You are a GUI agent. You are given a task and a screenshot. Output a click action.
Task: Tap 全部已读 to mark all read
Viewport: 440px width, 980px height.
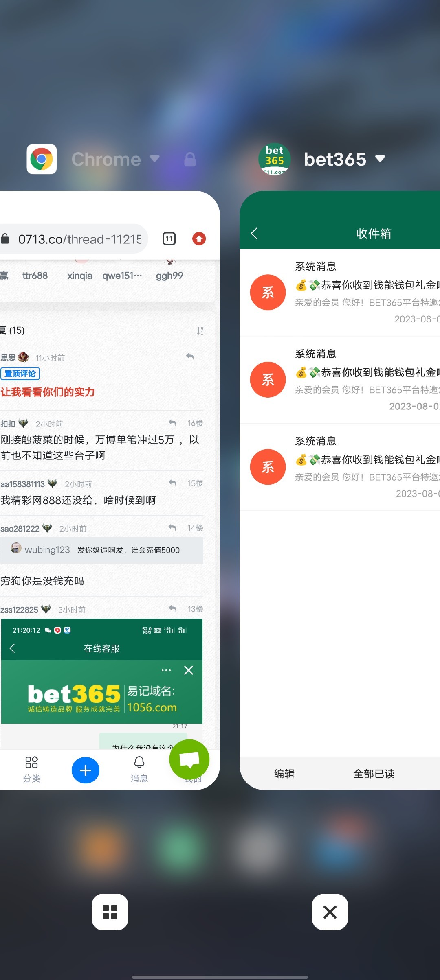374,774
